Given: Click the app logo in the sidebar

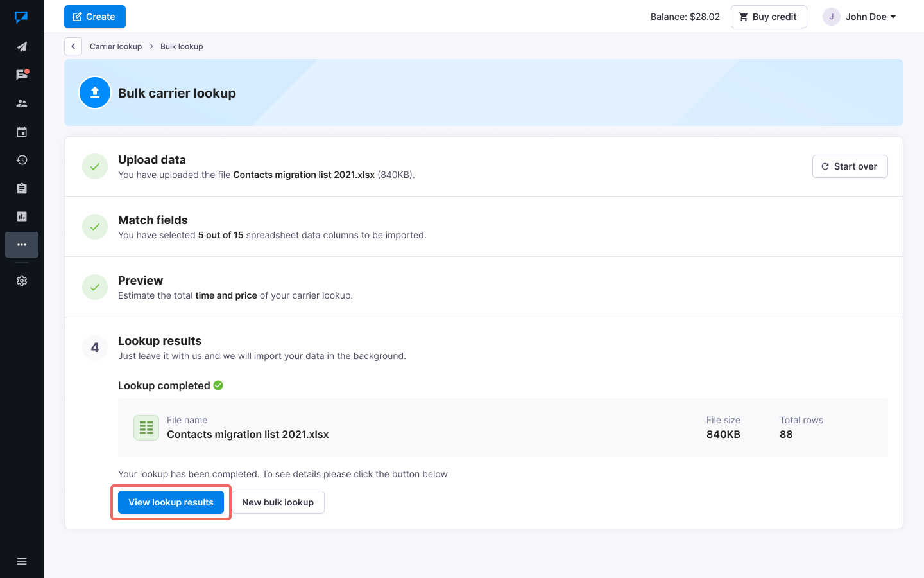Looking at the screenshot, I should point(22,17).
